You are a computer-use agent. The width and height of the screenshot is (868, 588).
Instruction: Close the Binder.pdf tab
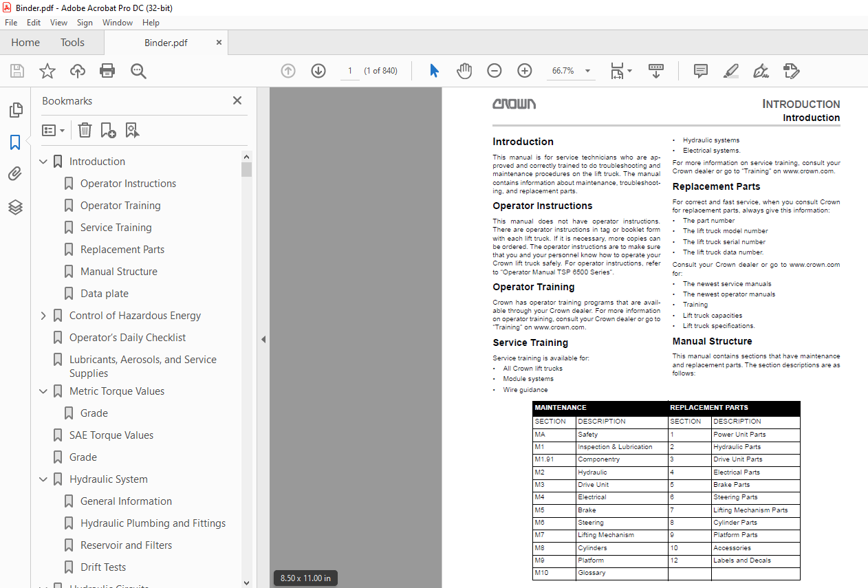pyautogui.click(x=219, y=43)
